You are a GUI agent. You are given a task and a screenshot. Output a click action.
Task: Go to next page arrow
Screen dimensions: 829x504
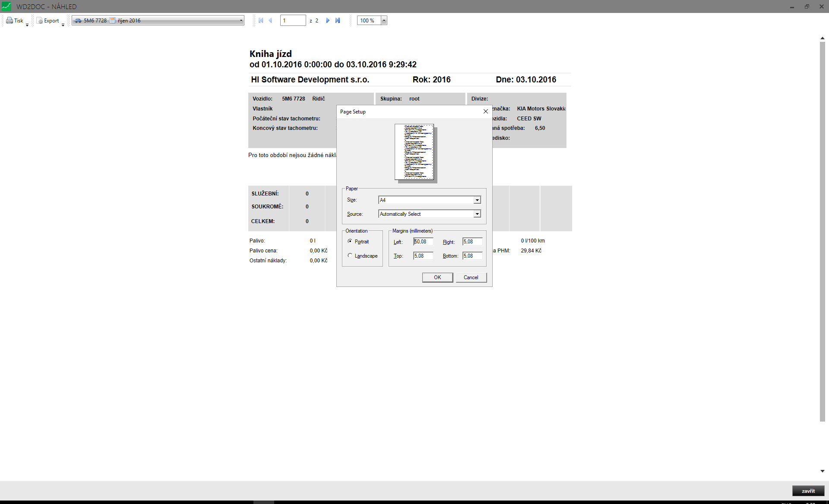(328, 20)
